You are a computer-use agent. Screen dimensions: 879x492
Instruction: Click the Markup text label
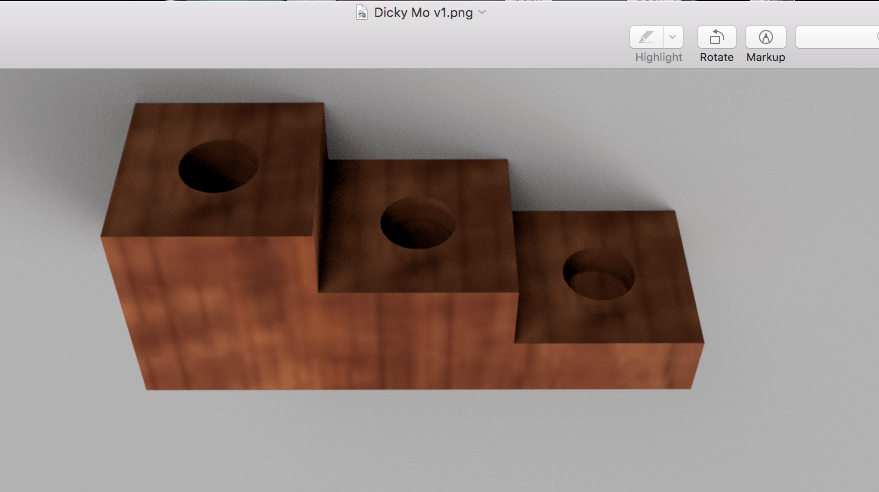766,57
